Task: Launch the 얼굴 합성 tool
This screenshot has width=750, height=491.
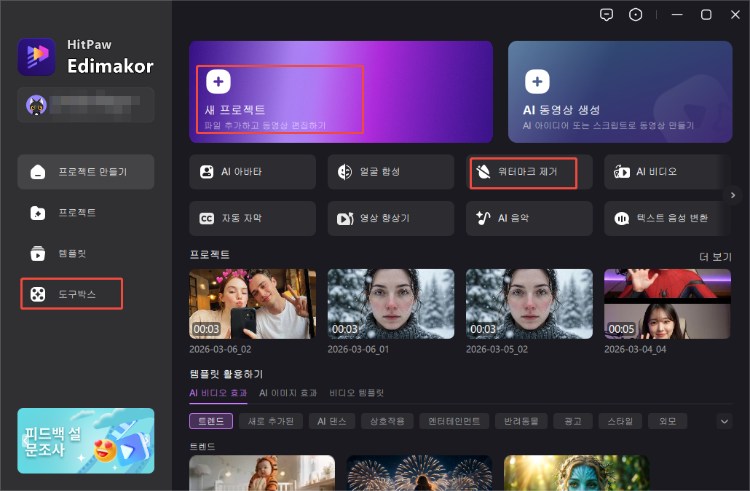Action: click(391, 172)
